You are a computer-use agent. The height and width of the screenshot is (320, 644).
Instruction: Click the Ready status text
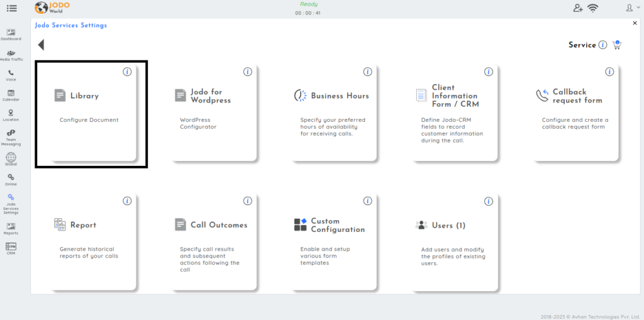coord(308,4)
